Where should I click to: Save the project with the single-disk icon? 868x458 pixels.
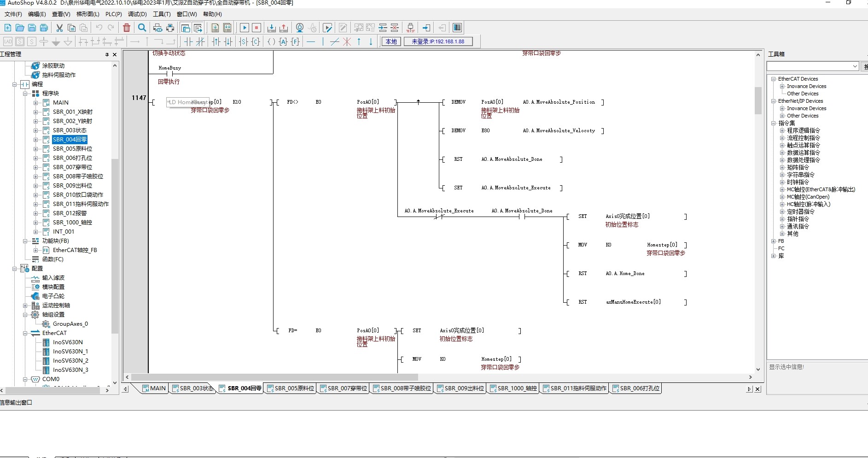(x=32, y=28)
